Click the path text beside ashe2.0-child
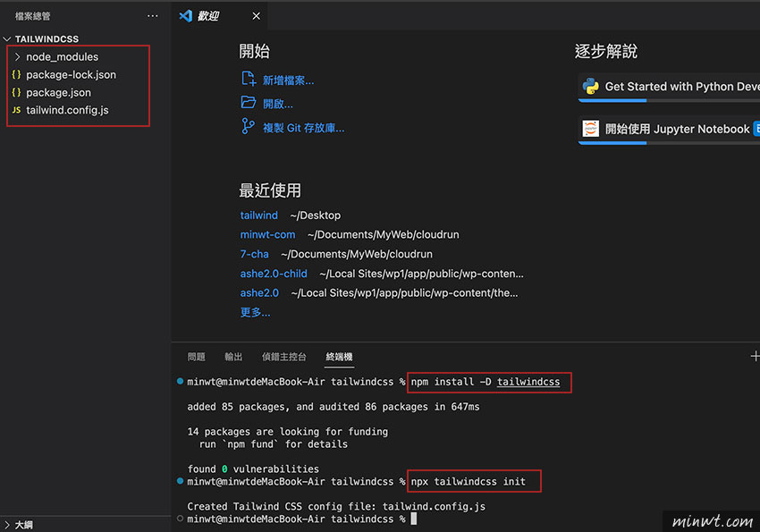 tap(422, 274)
